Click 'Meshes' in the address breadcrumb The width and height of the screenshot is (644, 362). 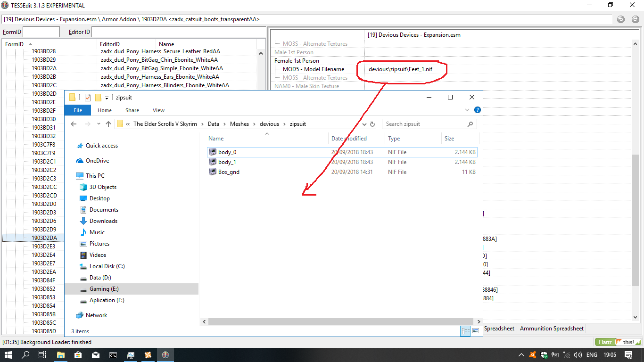pyautogui.click(x=239, y=124)
